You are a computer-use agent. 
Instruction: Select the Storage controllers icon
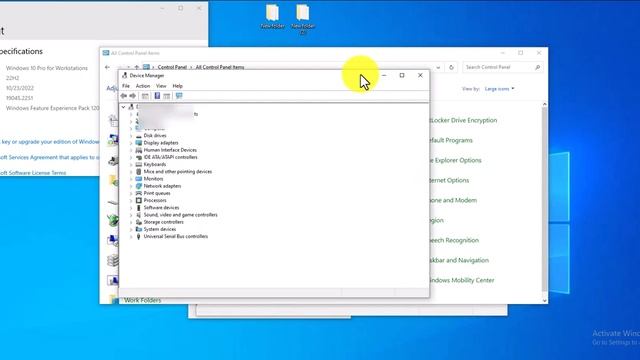(x=138, y=222)
